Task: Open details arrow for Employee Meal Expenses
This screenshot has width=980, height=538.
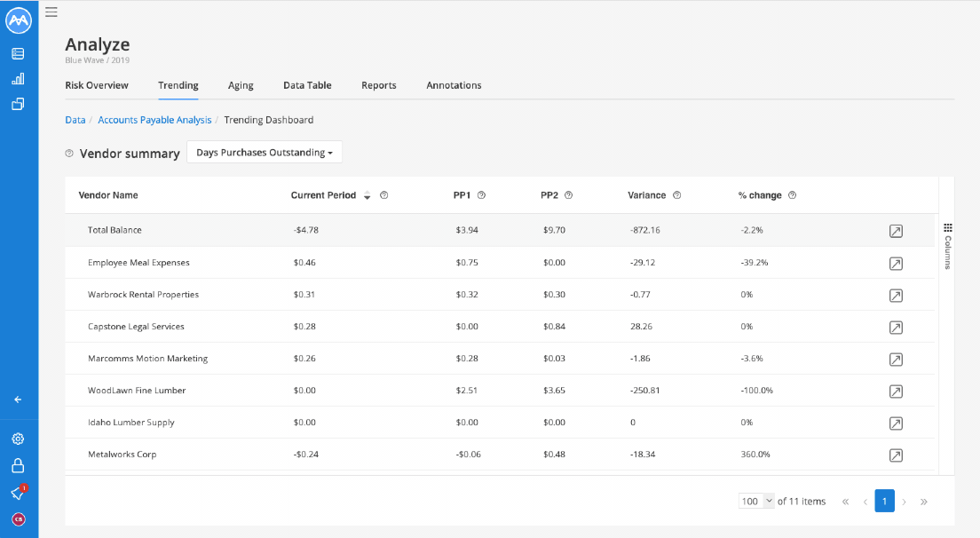Action: (896, 263)
